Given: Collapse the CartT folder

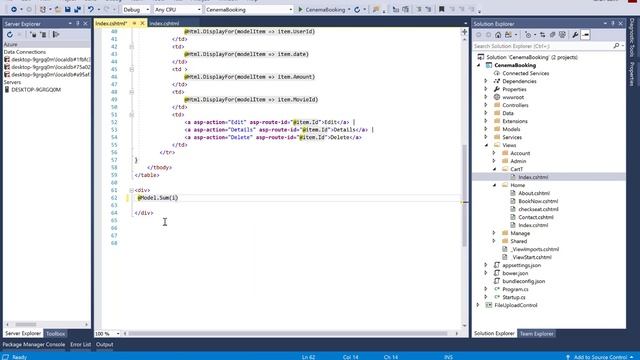Looking at the screenshot, I should click(494, 169).
